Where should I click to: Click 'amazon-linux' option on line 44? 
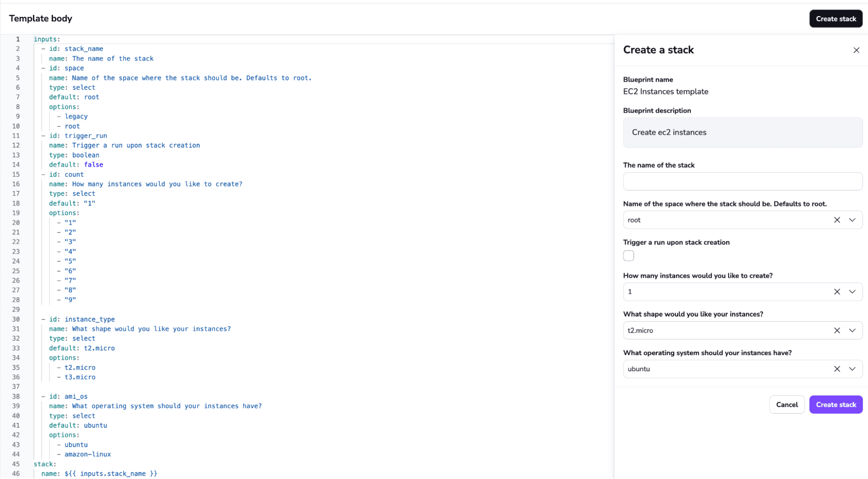(x=88, y=454)
